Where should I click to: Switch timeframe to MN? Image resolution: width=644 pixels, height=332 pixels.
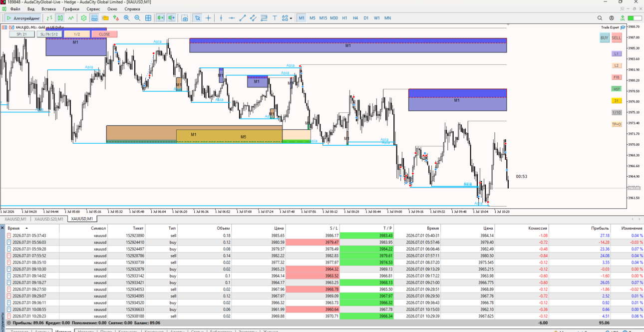(x=388, y=18)
